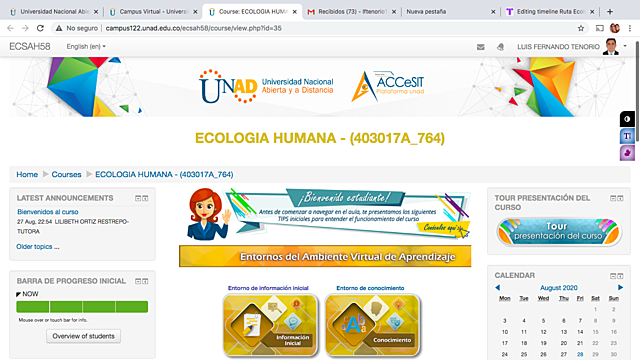The image size is (640, 360).
Task: Open the Chrome cast media icon
Action: pyautogui.click(x=600, y=28)
